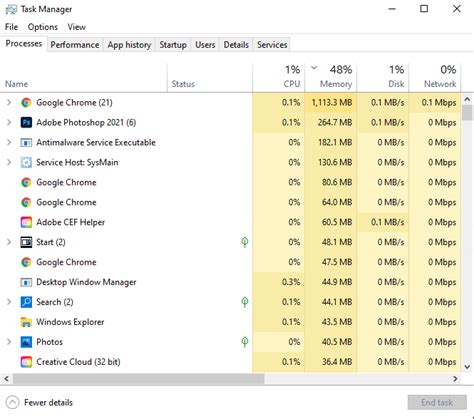Switch to the Services tab

pyautogui.click(x=272, y=45)
